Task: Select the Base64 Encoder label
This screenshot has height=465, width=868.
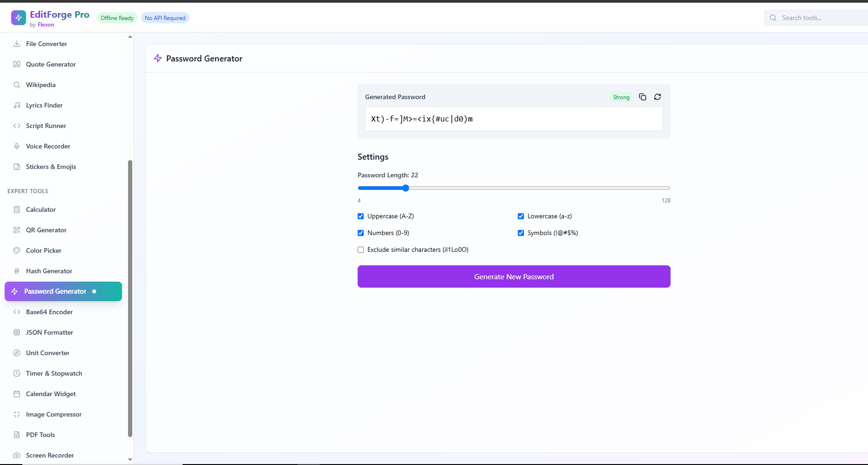Action: click(x=49, y=312)
